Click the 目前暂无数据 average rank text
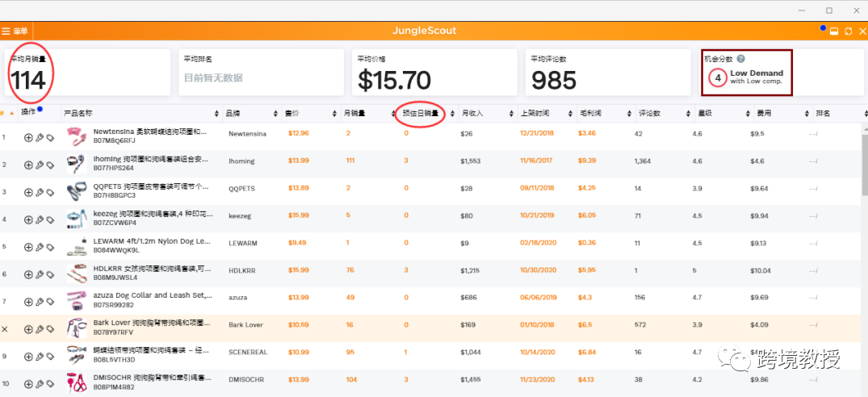Screen dimensions: 868x397 pos(213,78)
